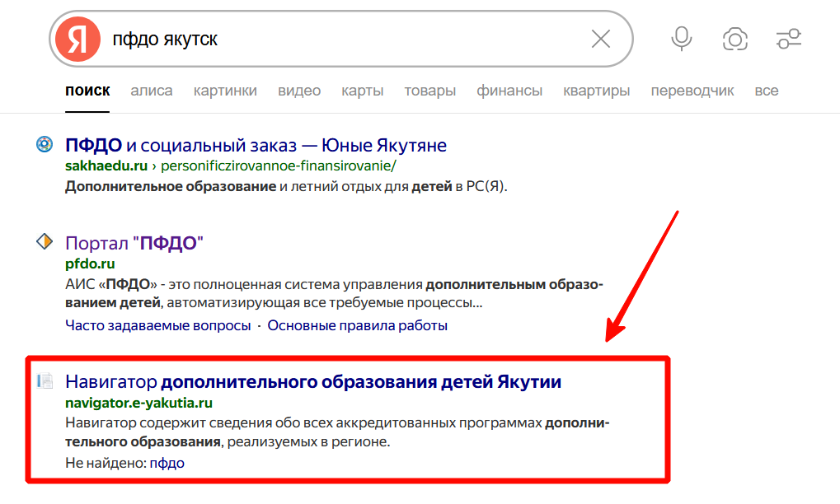Expand the все services menu
The height and width of the screenshot is (504, 840).
click(x=766, y=91)
